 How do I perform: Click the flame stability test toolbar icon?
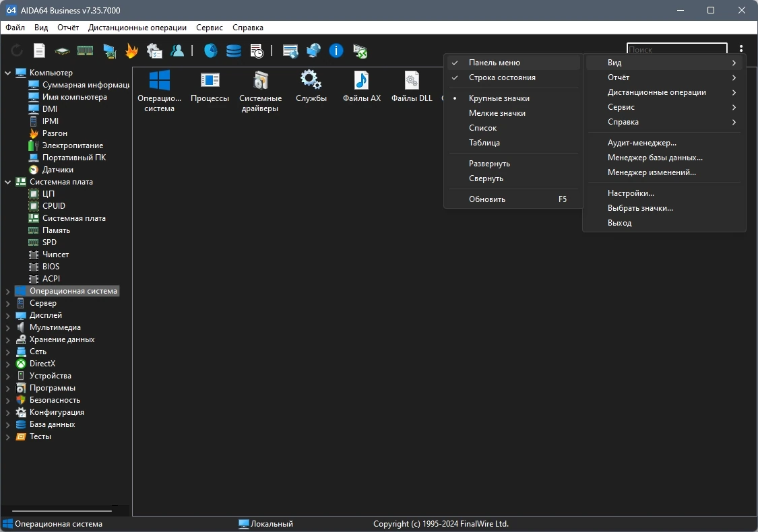(131, 51)
